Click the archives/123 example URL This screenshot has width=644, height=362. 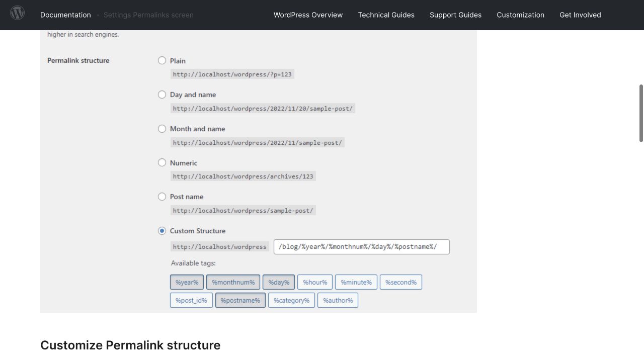coord(243,176)
